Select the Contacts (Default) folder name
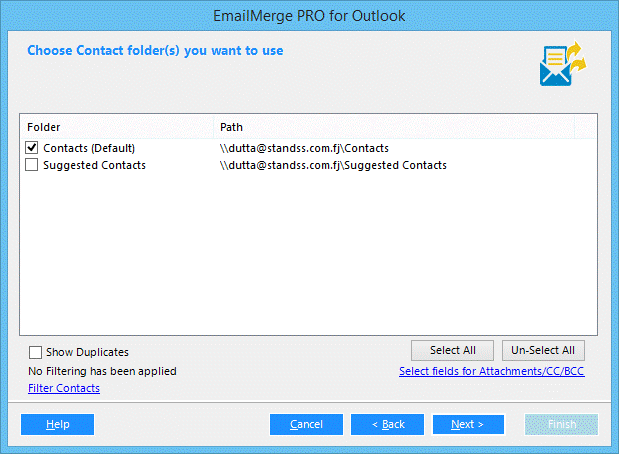 [89, 148]
